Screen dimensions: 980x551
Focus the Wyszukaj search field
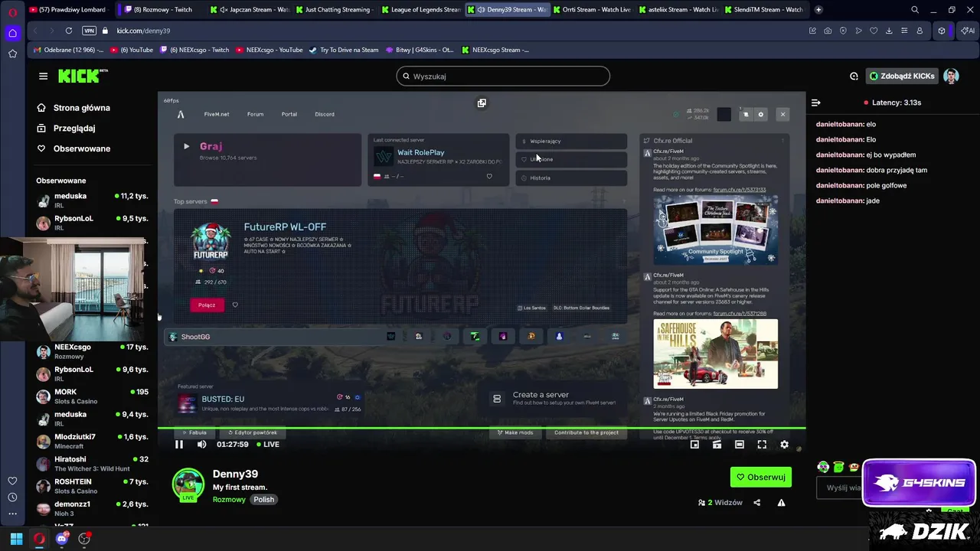pos(503,77)
